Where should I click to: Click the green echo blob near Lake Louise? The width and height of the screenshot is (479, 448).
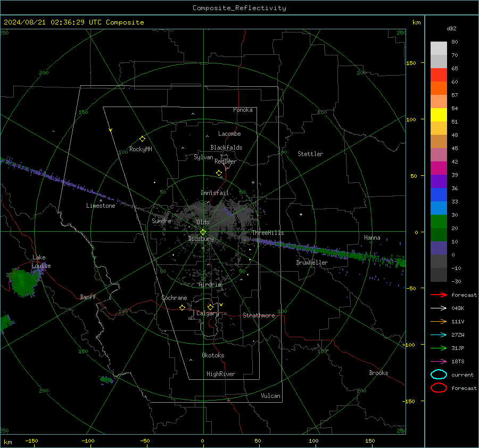(x=24, y=282)
